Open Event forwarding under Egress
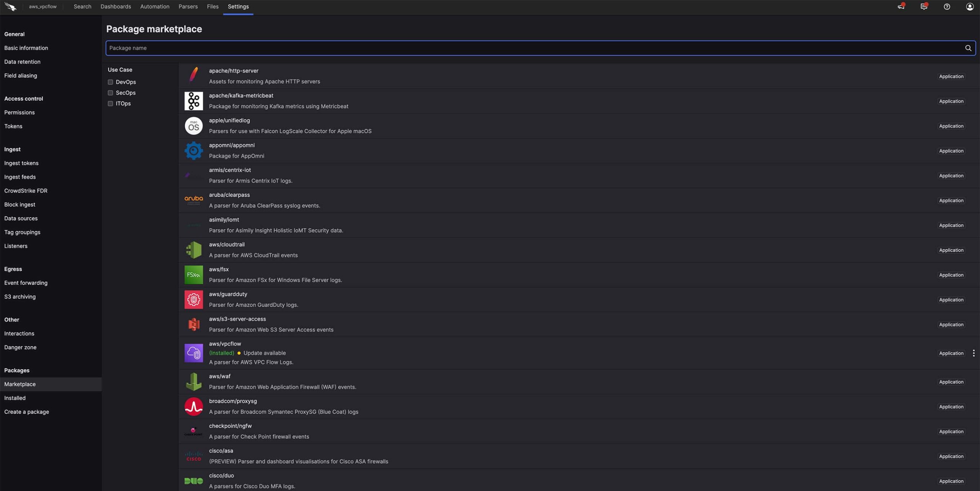 point(26,283)
